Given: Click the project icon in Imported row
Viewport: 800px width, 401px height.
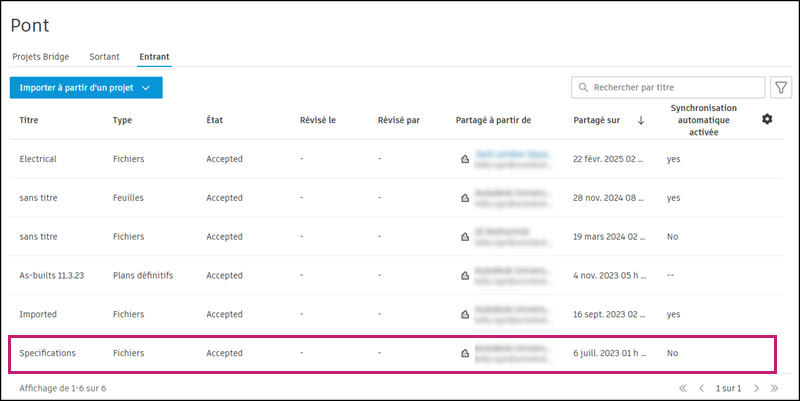Looking at the screenshot, I should click(464, 314).
